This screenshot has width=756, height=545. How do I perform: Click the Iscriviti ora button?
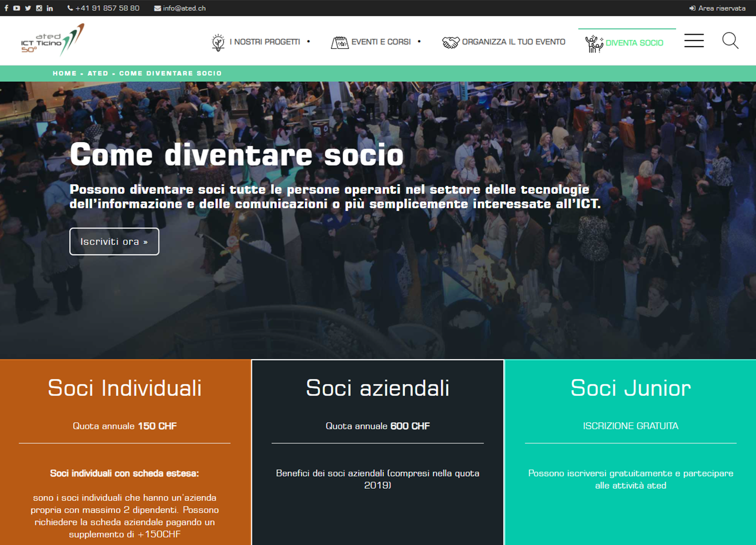coord(114,242)
